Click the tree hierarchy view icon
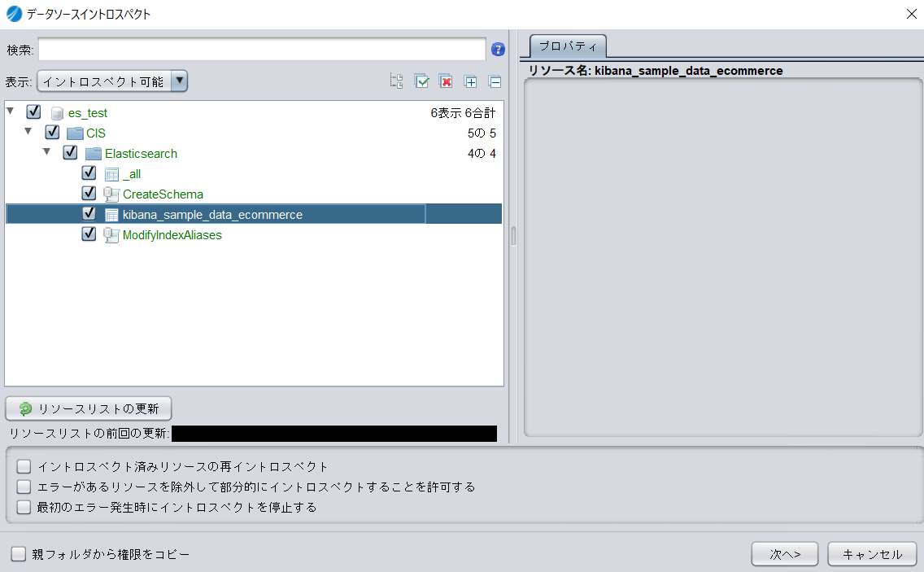Viewport: 924px width, 572px height. pos(397,81)
